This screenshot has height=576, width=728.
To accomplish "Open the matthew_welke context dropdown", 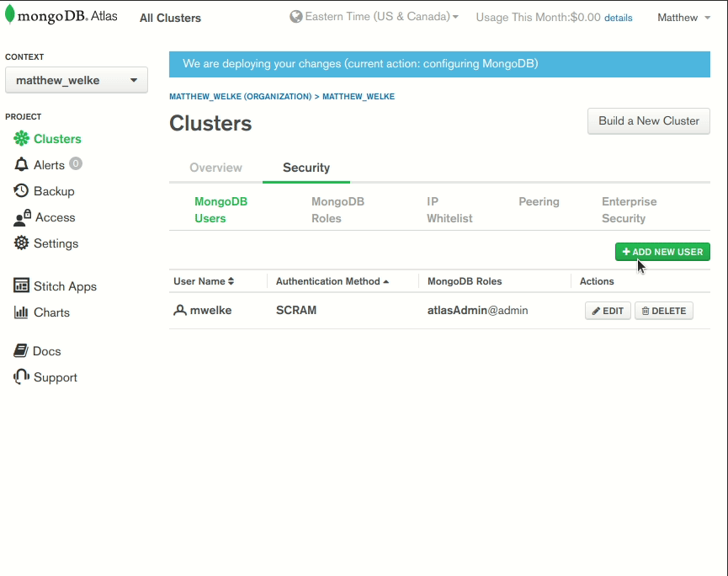I will (77, 80).
